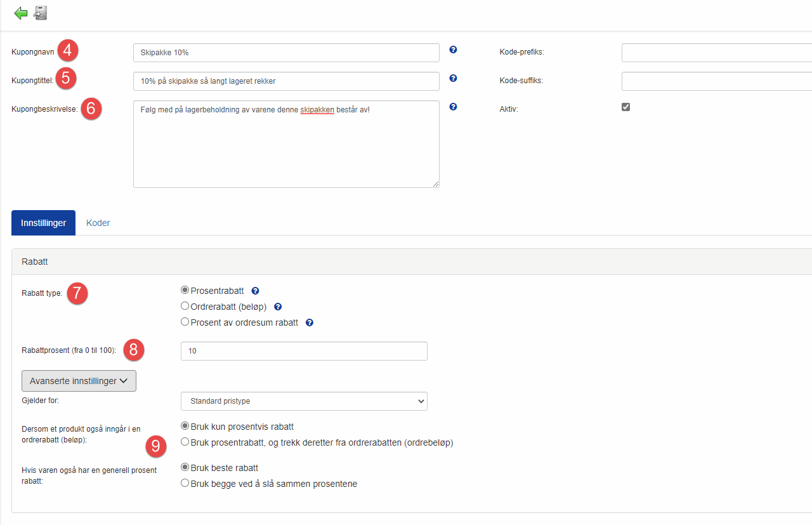Viewport: 812px width, 525px height.
Task: Collapse the Avanserte innstillinger section
Action: click(x=79, y=381)
